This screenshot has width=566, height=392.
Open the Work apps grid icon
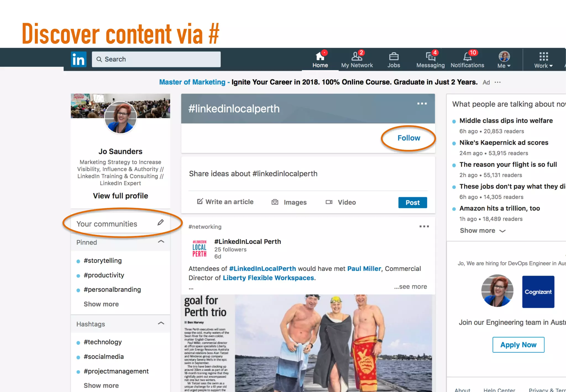click(543, 56)
